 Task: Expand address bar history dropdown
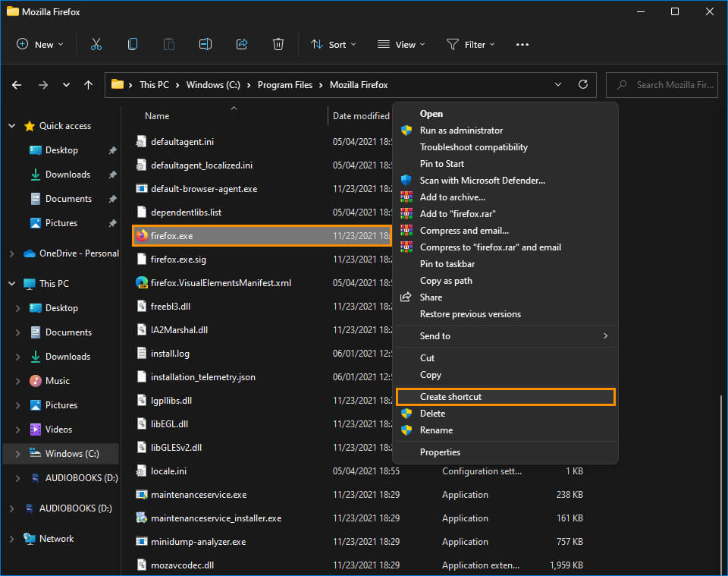point(558,84)
